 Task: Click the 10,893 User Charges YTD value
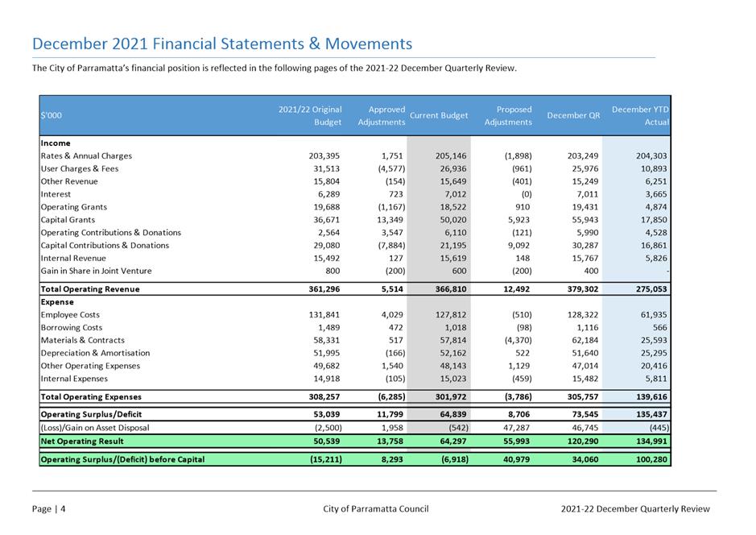(x=654, y=169)
